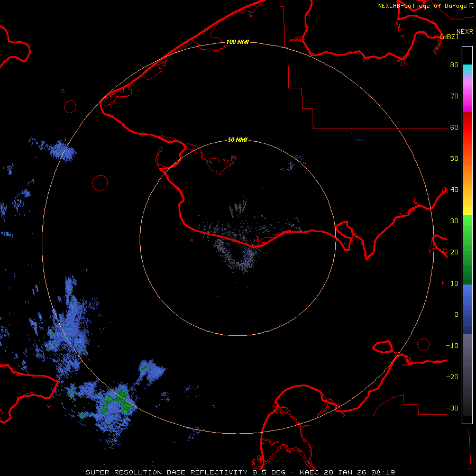Screen dimensions: 476x476
Task: Click the [dBZ] units label
Action: tap(449, 36)
